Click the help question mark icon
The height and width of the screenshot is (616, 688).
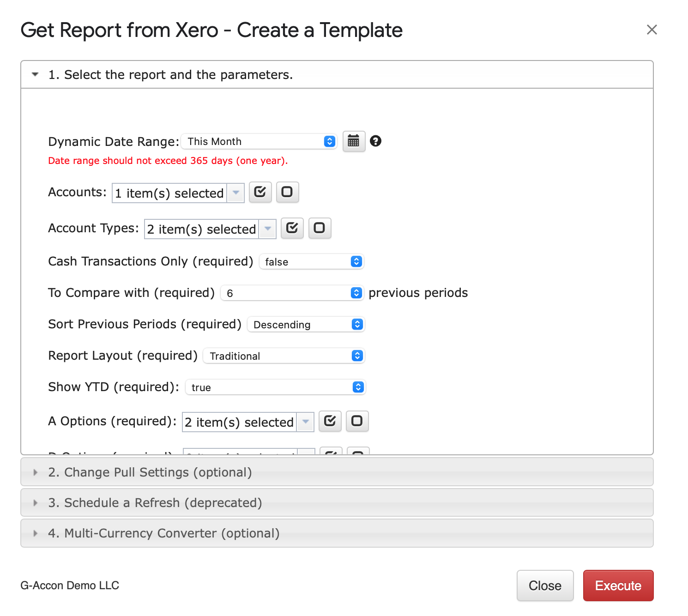[375, 141]
